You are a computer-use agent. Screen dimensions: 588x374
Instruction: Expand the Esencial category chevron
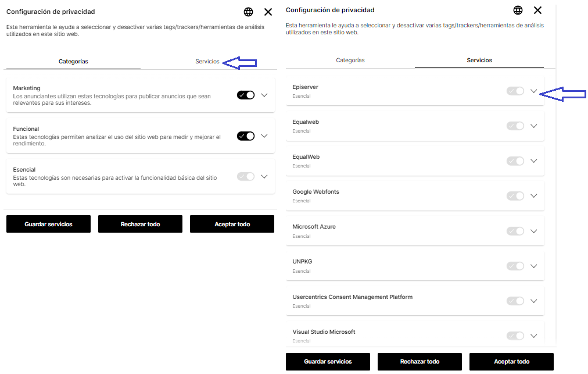tap(264, 176)
